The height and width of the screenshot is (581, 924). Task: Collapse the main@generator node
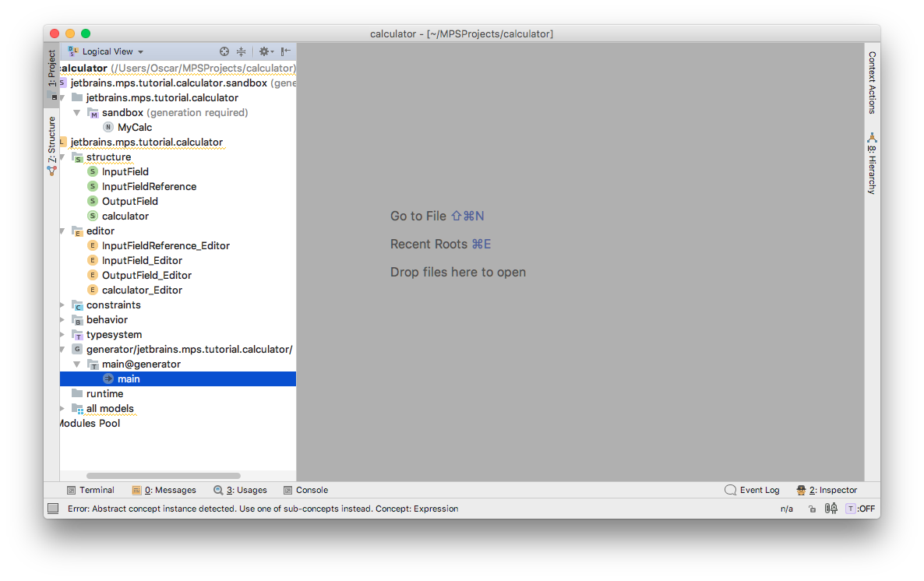76,364
